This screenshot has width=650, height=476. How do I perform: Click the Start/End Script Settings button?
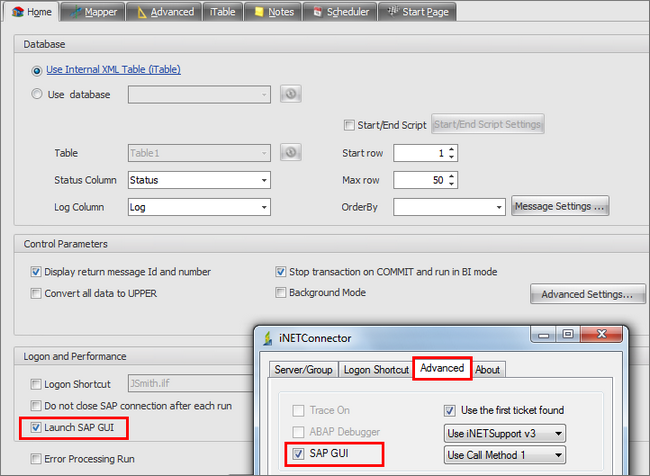[488, 124]
